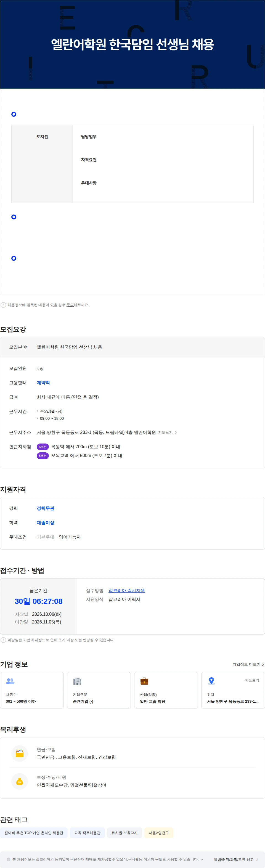
Task: Click the employee count people icon
Action: [x=10, y=681]
